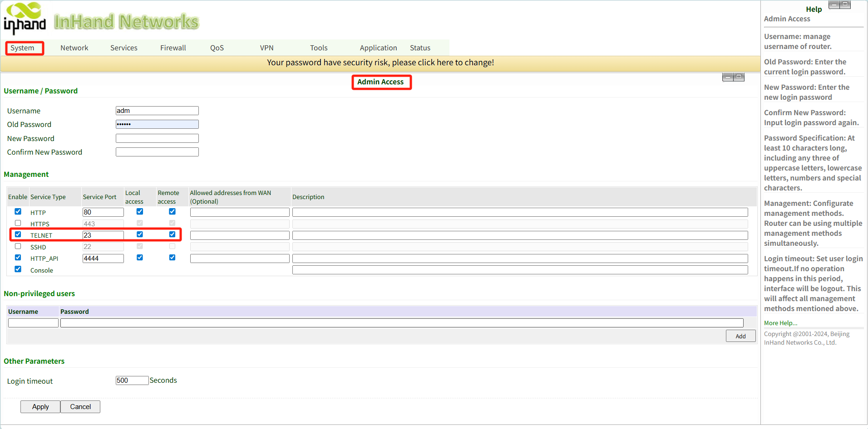Open the Network menu
The image size is (868, 429).
pos(74,48)
